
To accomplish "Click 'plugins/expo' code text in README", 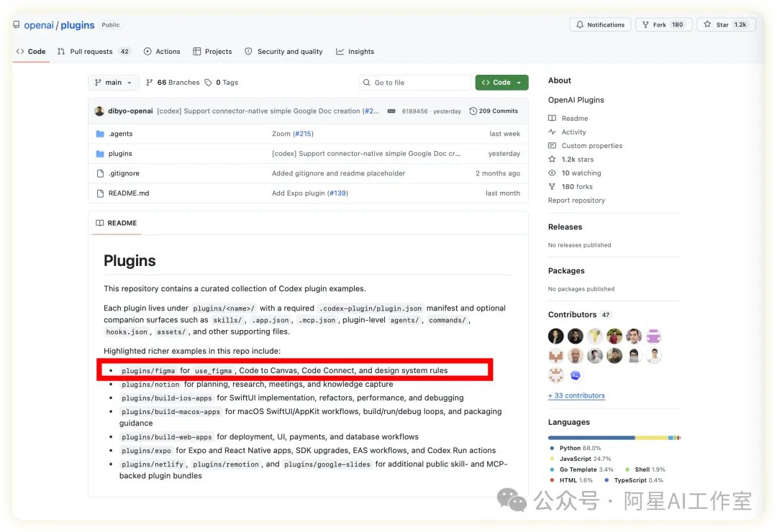I will [146, 451].
